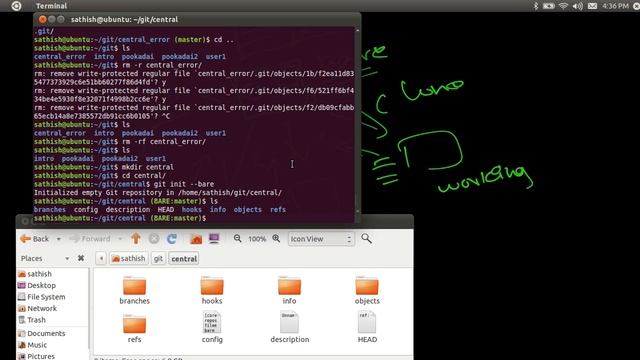Viewport: 640px width, 360px height.
Task: Close the terminal window
Action: coord(42,19)
